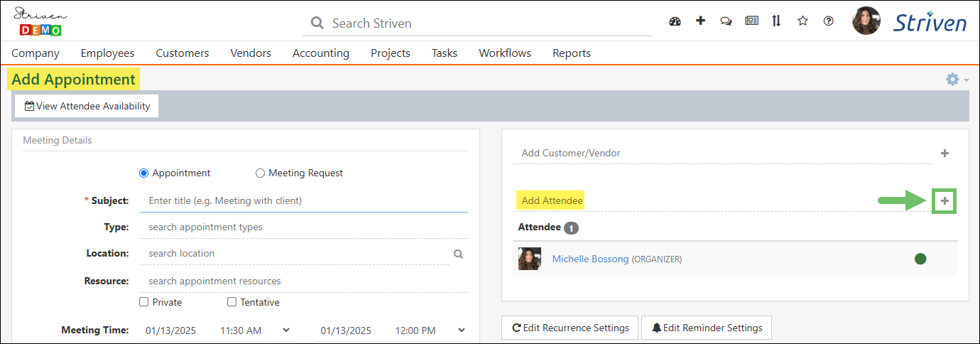Viewport: 980px width, 344px height.
Task: Open the Tasks menu
Action: point(445,53)
